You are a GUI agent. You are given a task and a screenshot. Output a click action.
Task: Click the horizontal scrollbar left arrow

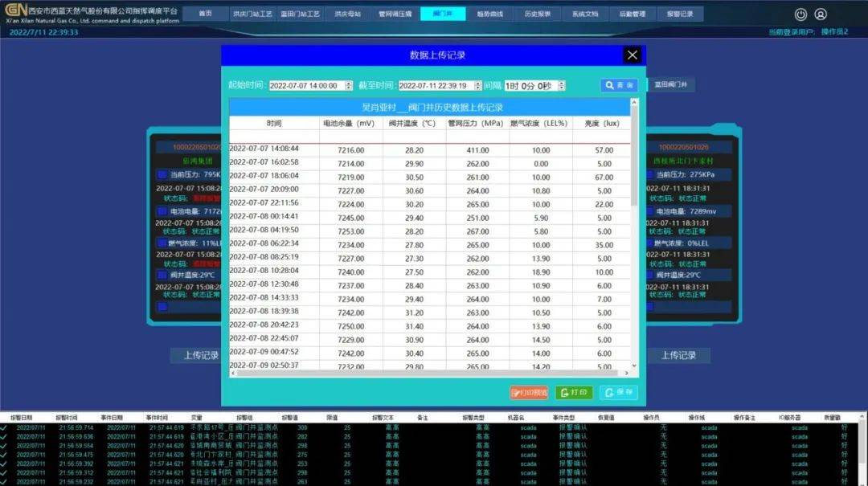[x=233, y=373]
